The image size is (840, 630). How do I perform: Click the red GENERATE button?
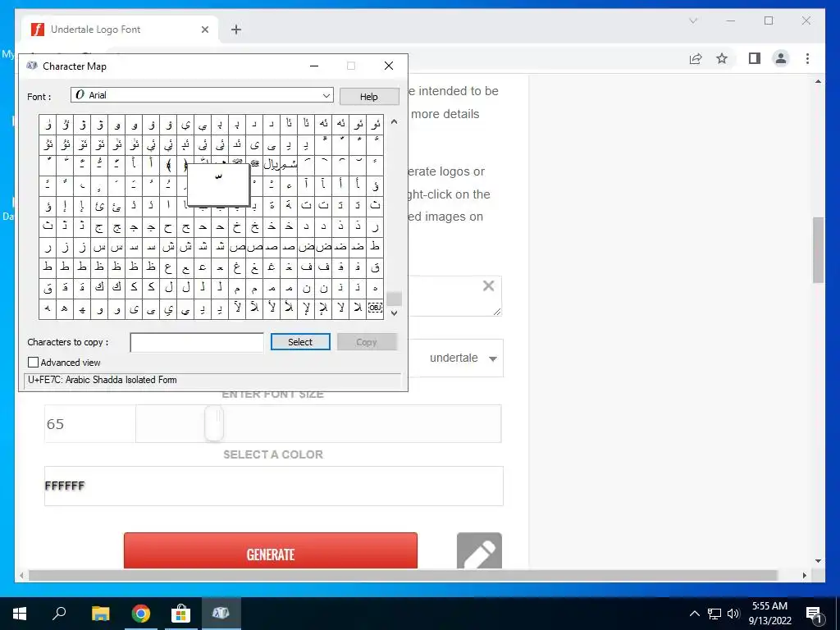pyautogui.click(x=271, y=550)
